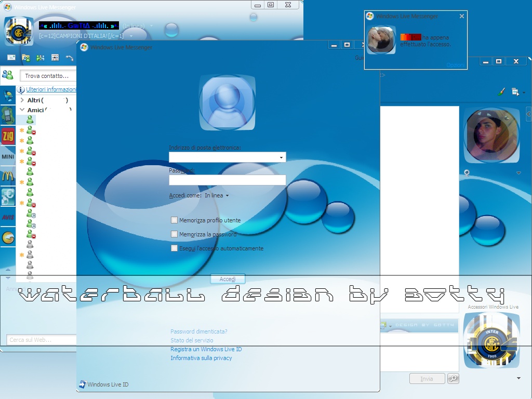Open the AVIS tab in the sidebar
532x399 pixels.
click(x=8, y=217)
